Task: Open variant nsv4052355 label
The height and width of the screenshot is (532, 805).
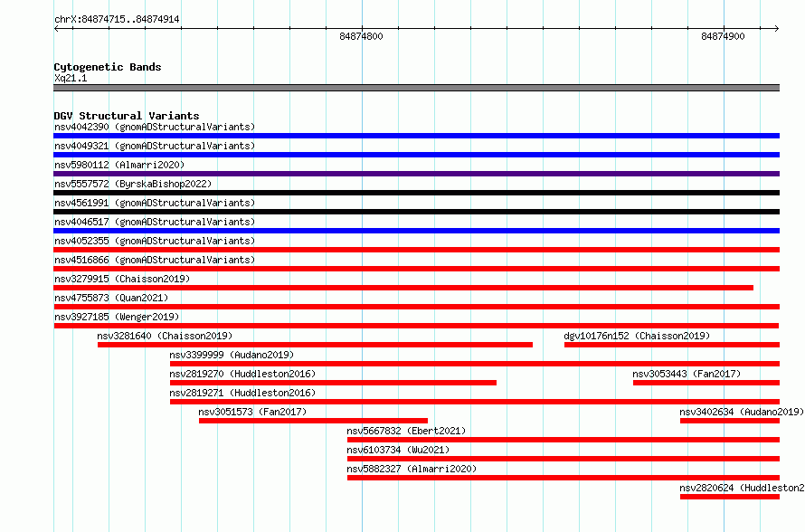Action: (x=155, y=241)
